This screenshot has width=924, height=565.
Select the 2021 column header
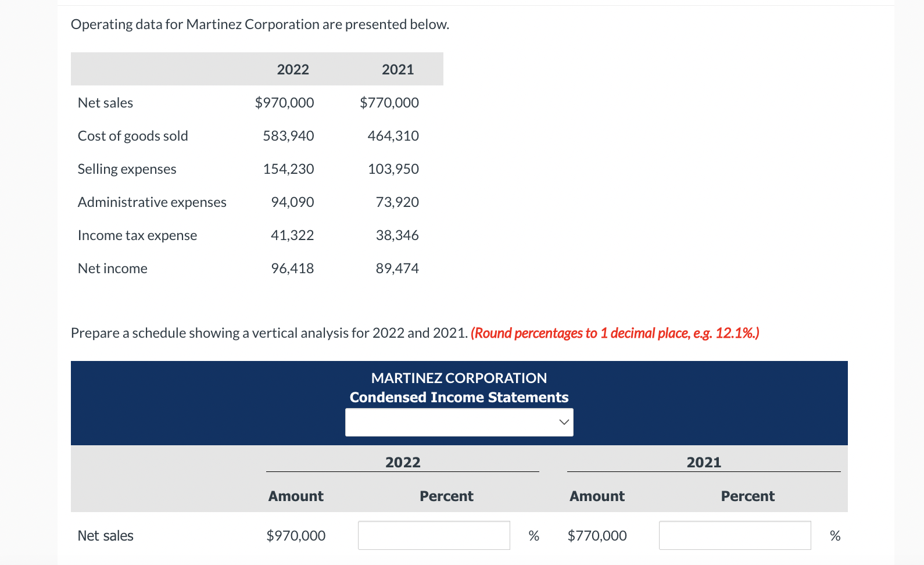coord(704,462)
